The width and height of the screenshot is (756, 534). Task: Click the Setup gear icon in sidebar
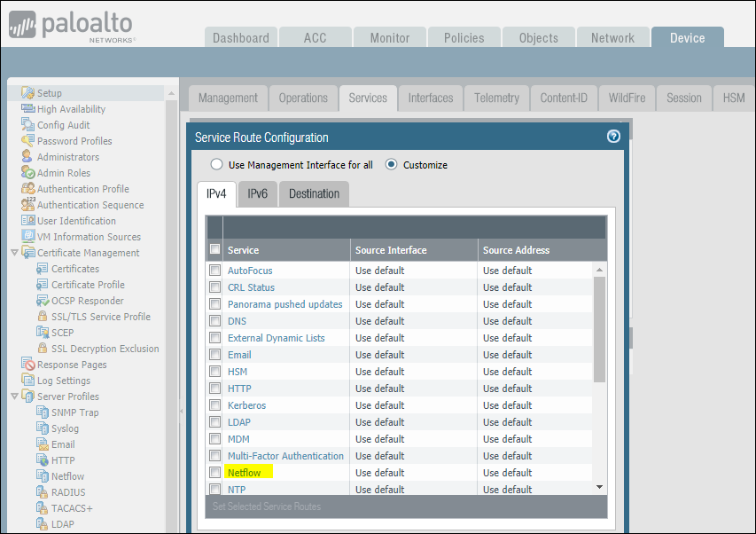(x=28, y=93)
